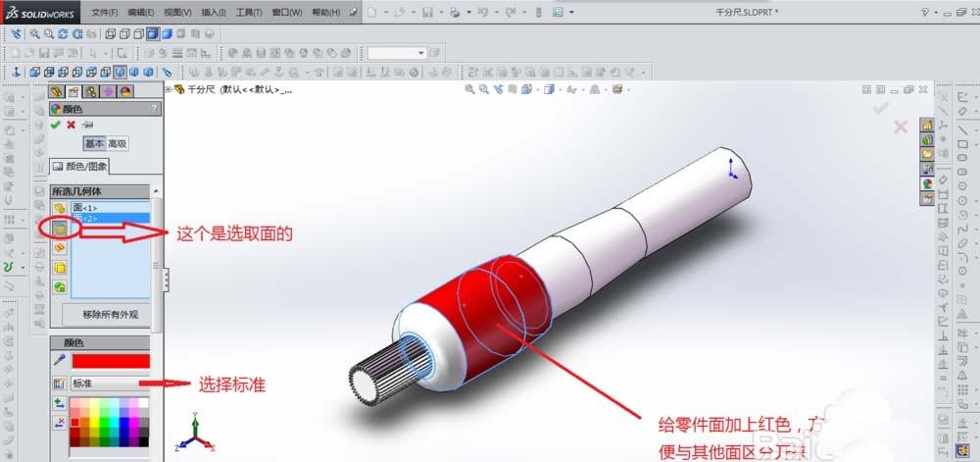Click the remove swatch icon
Viewport: 980px width, 462px height.
(x=60, y=423)
